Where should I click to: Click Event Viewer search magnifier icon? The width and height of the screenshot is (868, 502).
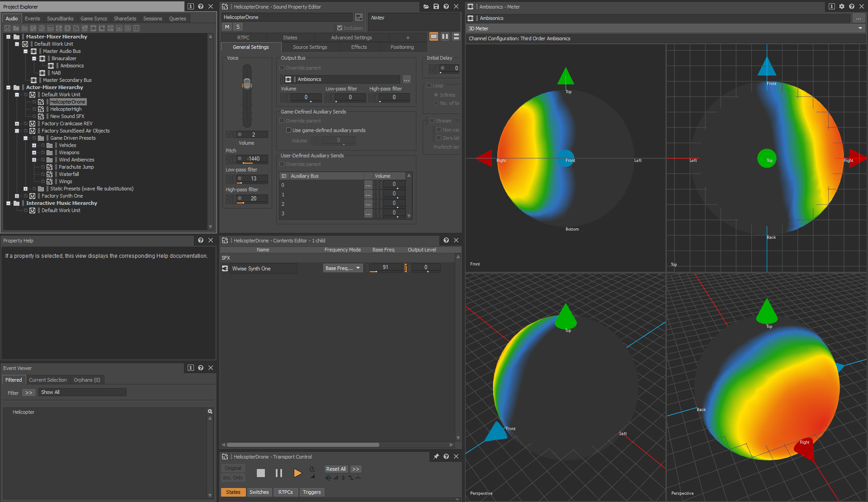(x=210, y=412)
